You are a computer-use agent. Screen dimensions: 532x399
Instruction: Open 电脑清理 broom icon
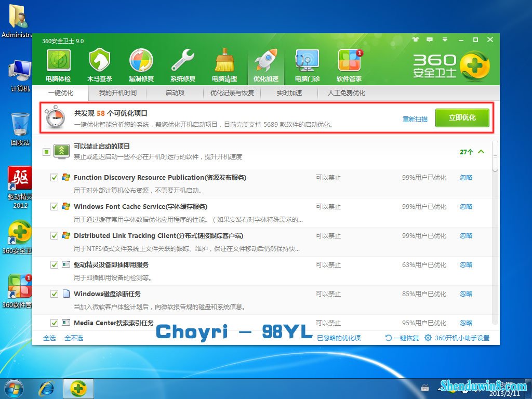click(224, 66)
